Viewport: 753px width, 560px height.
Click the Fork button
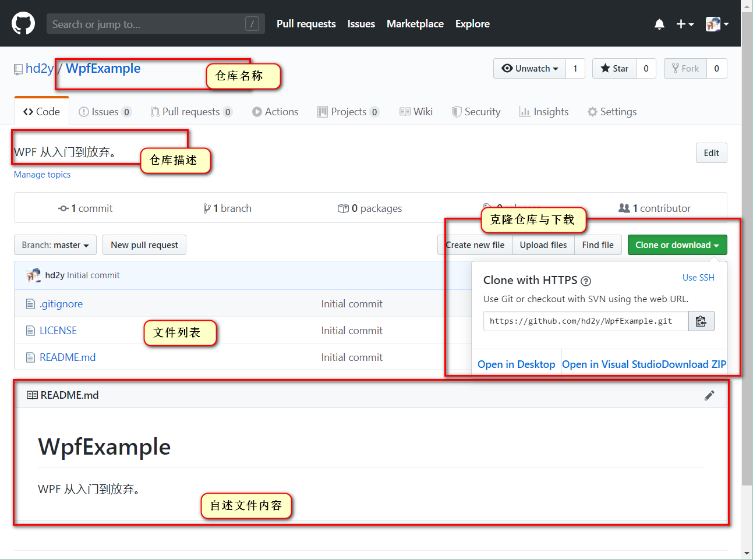tap(685, 69)
